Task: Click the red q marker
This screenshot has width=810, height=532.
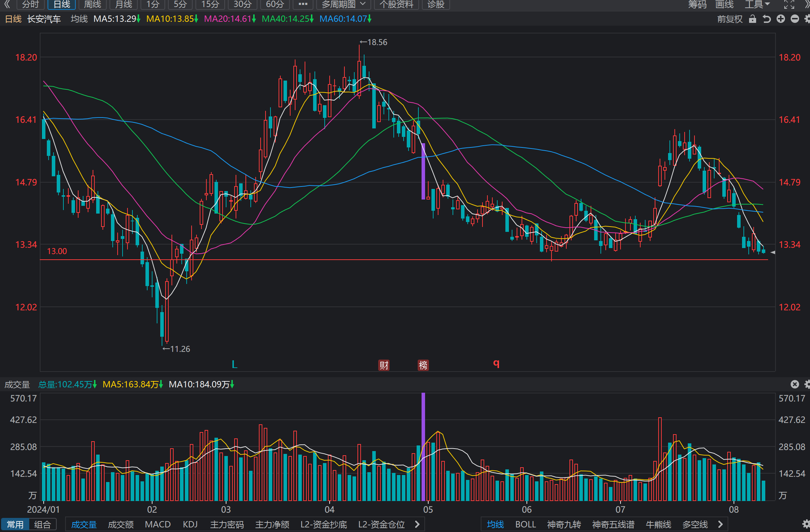Action: point(496,363)
